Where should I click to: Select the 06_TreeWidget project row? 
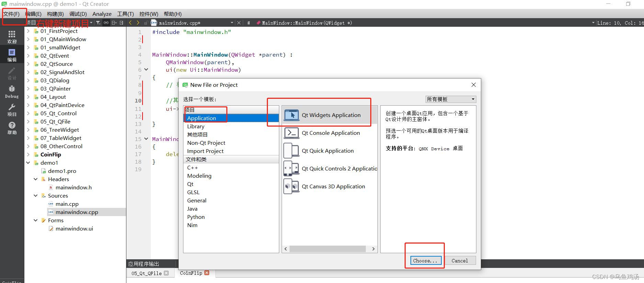[59, 130]
